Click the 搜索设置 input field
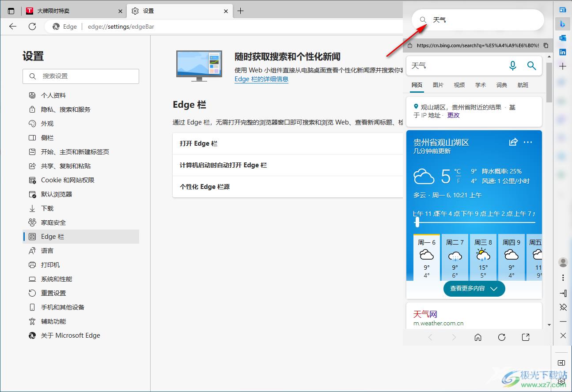Screen dimensions: 572x392 click(x=81, y=76)
